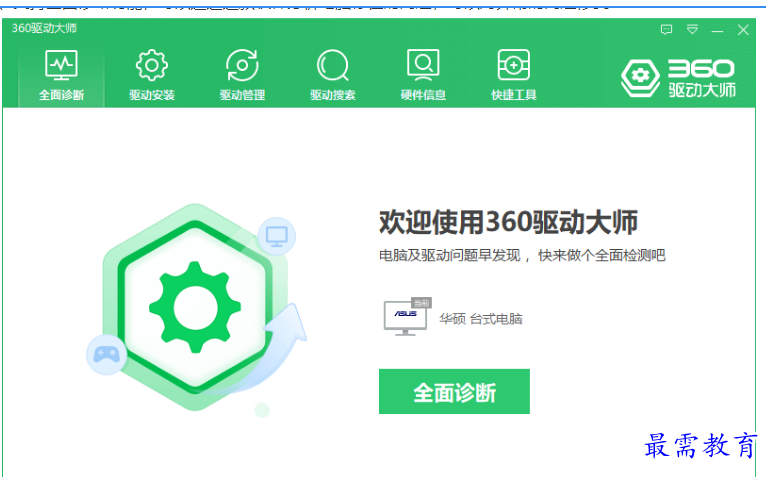
Task: Open the 驱动管理 tab
Action: click(x=242, y=75)
